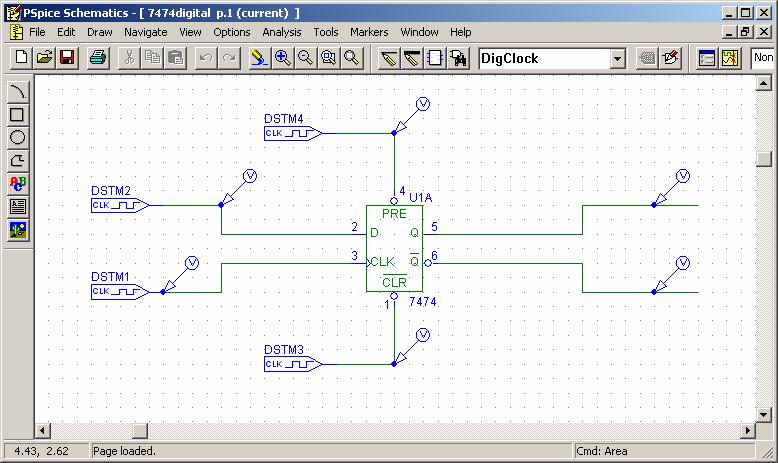Click the Redo arrow icon
Screen dimensions: 778x463
(x=229, y=58)
